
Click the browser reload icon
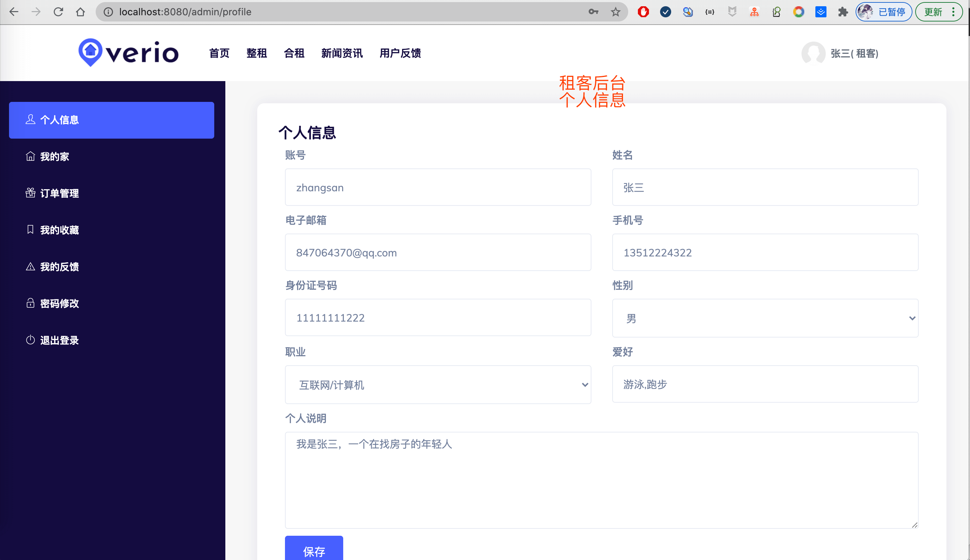pyautogui.click(x=58, y=12)
